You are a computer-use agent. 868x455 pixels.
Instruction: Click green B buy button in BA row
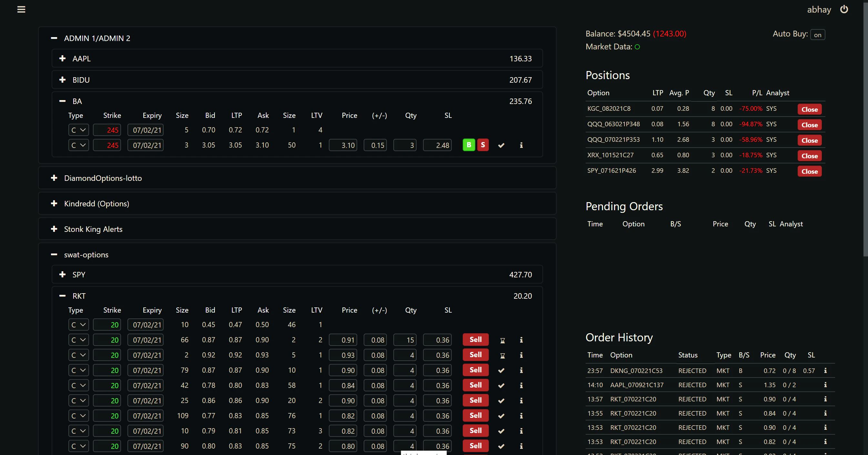(469, 145)
